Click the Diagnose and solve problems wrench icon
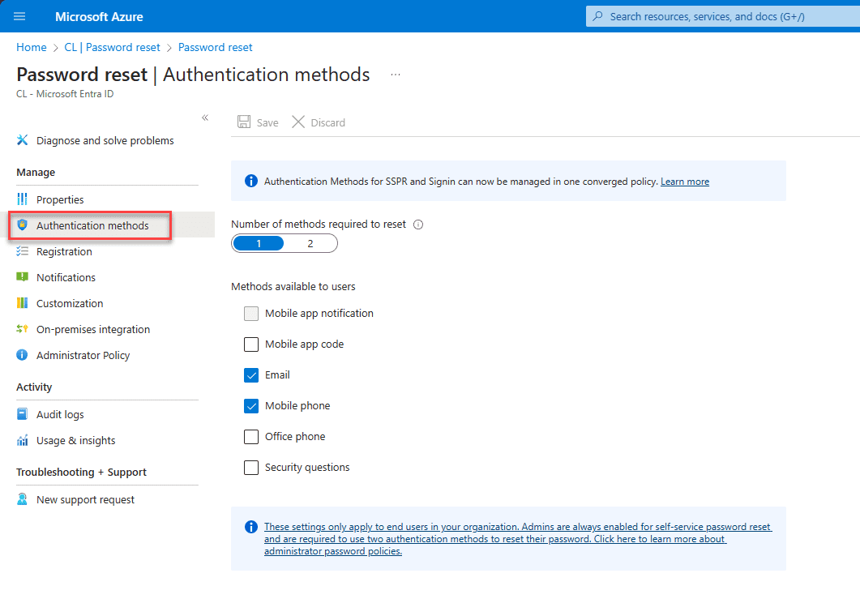The width and height of the screenshot is (860, 616). (x=22, y=140)
